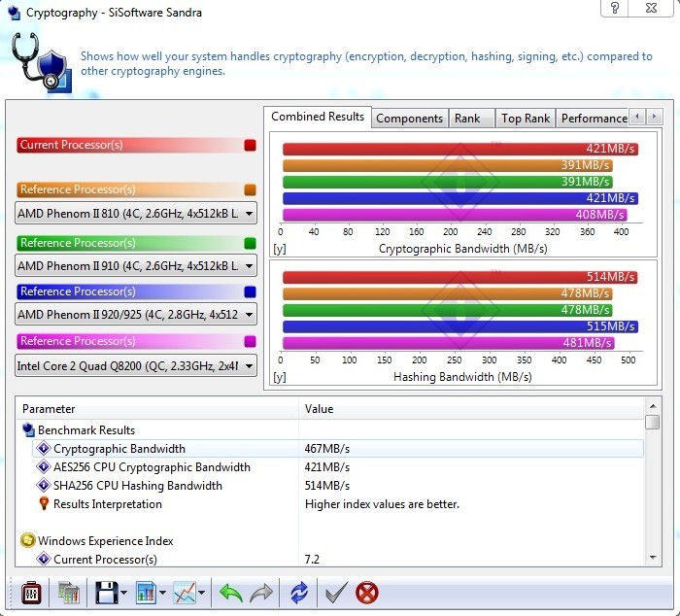Go back with the green arrow
The width and height of the screenshot is (680, 616).
(231, 593)
